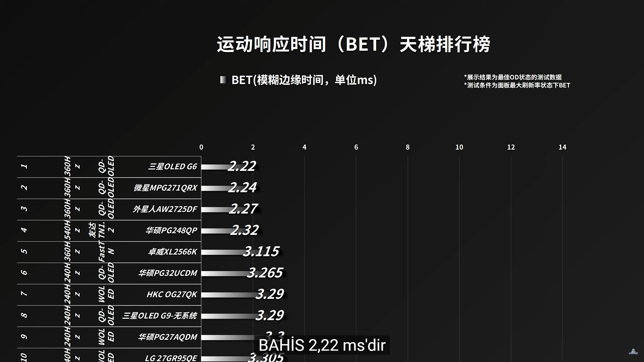Image resolution: width=644 pixels, height=362 pixels.
Task: Click rank number 9 in the table
Action: click(x=24, y=337)
